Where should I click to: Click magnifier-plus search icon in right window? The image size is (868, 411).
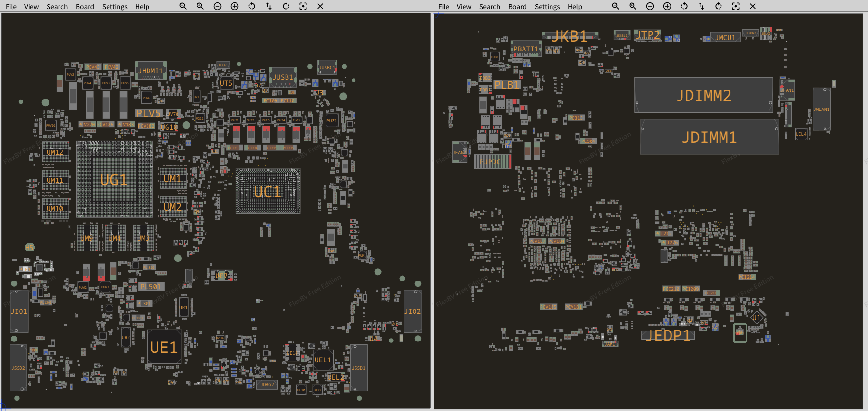click(633, 6)
